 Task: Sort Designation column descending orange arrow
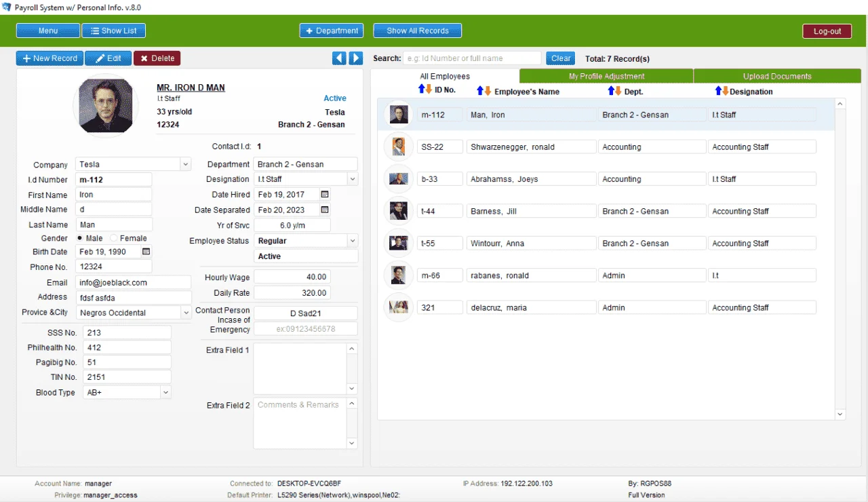(725, 91)
